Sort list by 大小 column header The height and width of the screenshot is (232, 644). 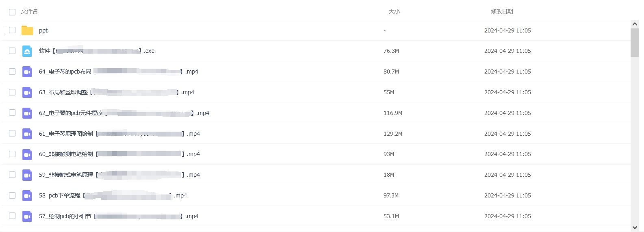(394, 11)
